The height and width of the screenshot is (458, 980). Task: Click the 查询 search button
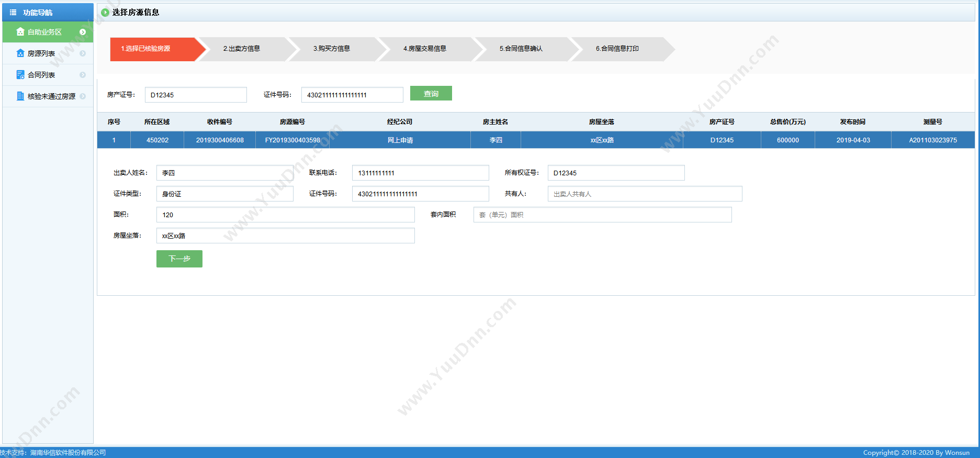click(x=431, y=94)
